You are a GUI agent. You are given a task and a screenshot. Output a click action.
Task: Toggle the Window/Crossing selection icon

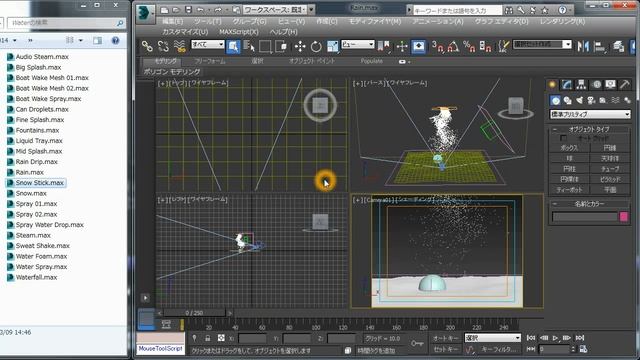[x=281, y=46]
